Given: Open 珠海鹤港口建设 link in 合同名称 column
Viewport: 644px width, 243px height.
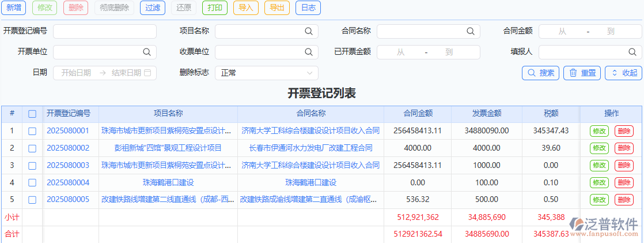Looking at the screenshot, I should point(311,182).
